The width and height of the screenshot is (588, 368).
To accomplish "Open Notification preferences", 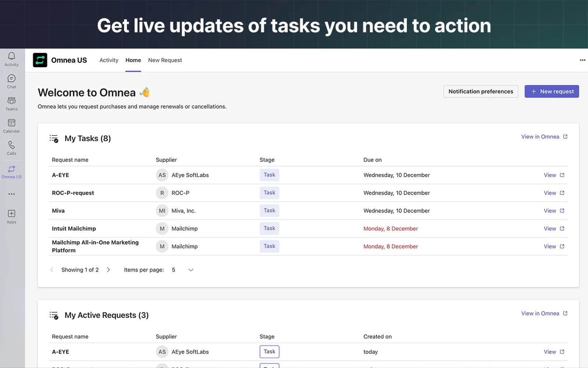I will pyautogui.click(x=481, y=91).
